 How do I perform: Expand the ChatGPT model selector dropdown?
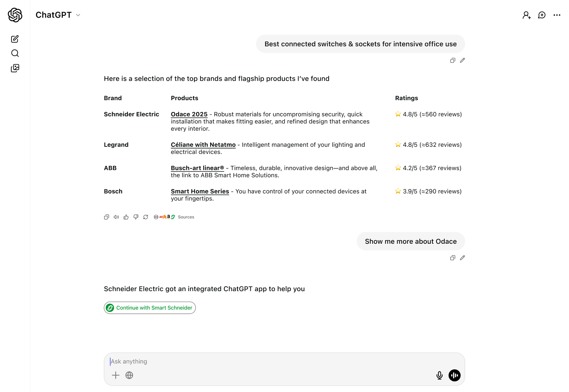(58, 15)
